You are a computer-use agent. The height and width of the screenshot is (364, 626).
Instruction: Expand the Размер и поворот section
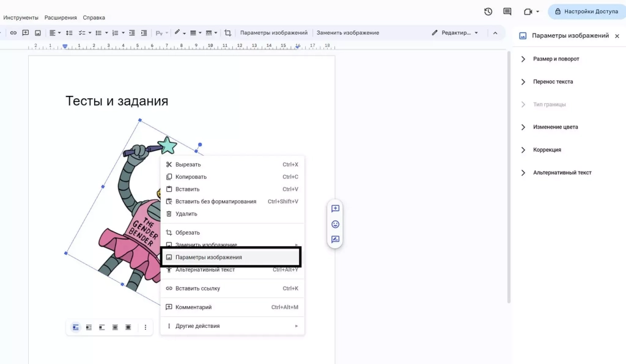click(556, 59)
